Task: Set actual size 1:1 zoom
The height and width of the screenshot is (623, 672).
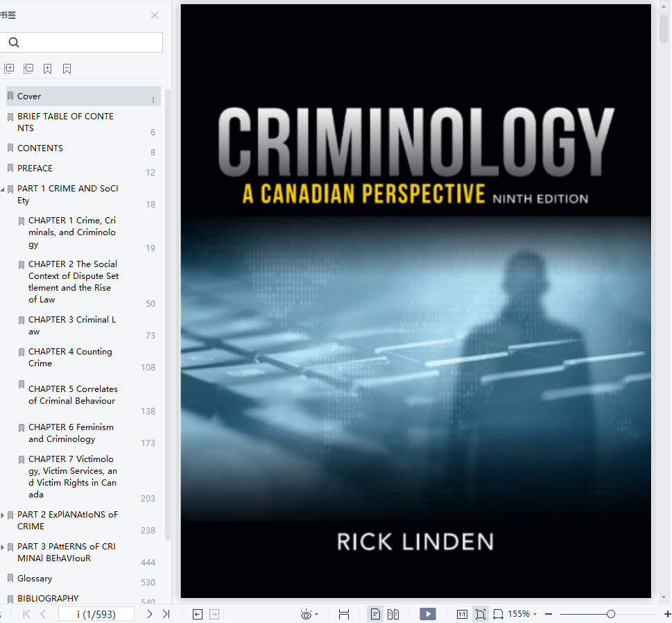Action: tap(462, 615)
